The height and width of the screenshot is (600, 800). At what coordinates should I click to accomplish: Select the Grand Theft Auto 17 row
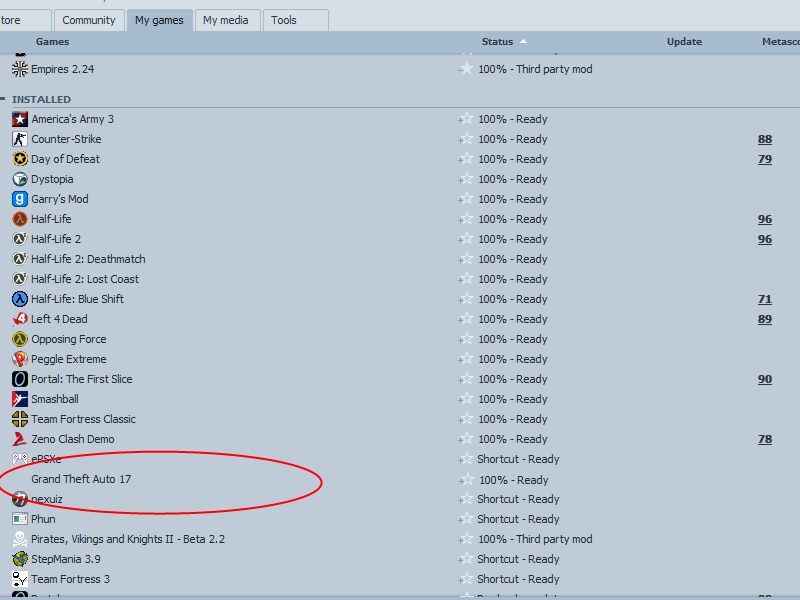tap(400, 480)
